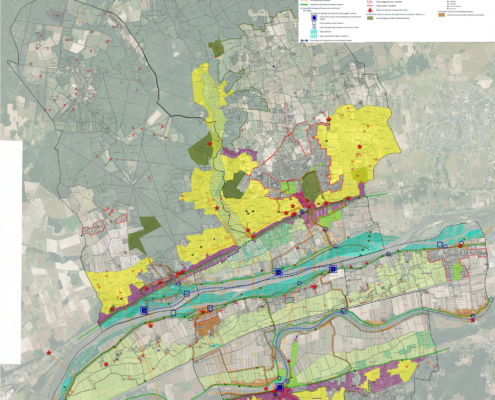Viewport: 495px width, 400px height.
Task: Click the large blue square marker at the left end of the blue dashed line
Action: (144, 310)
